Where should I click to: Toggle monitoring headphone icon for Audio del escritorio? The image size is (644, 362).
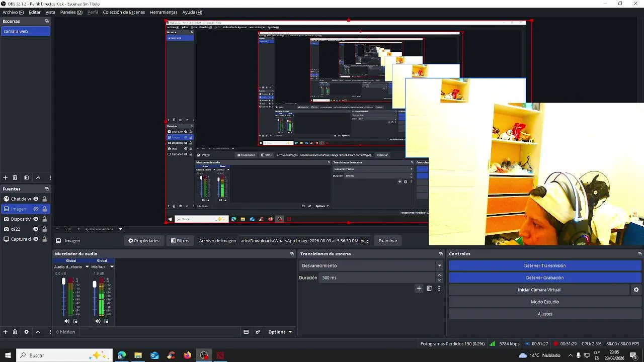point(75,321)
